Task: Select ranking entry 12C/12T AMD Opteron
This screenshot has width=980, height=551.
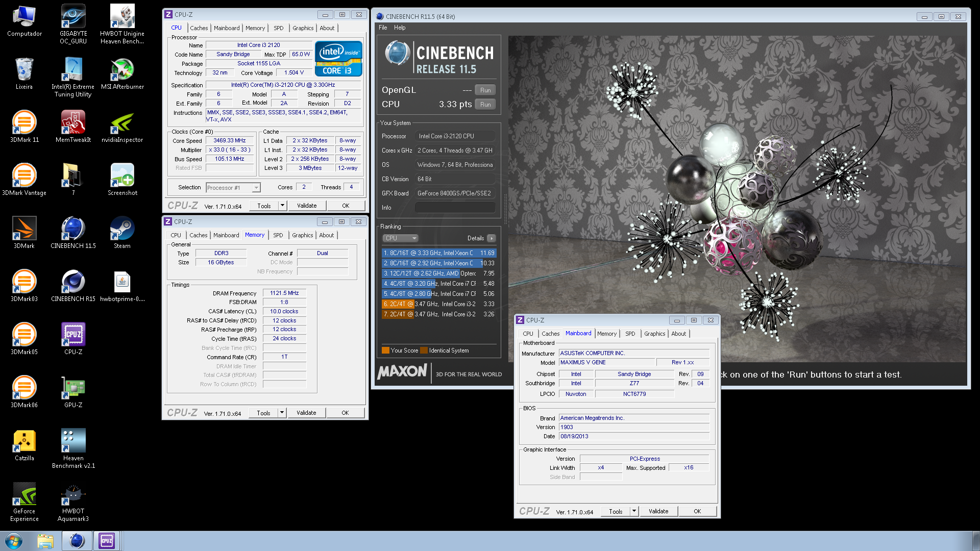Action: pos(439,273)
